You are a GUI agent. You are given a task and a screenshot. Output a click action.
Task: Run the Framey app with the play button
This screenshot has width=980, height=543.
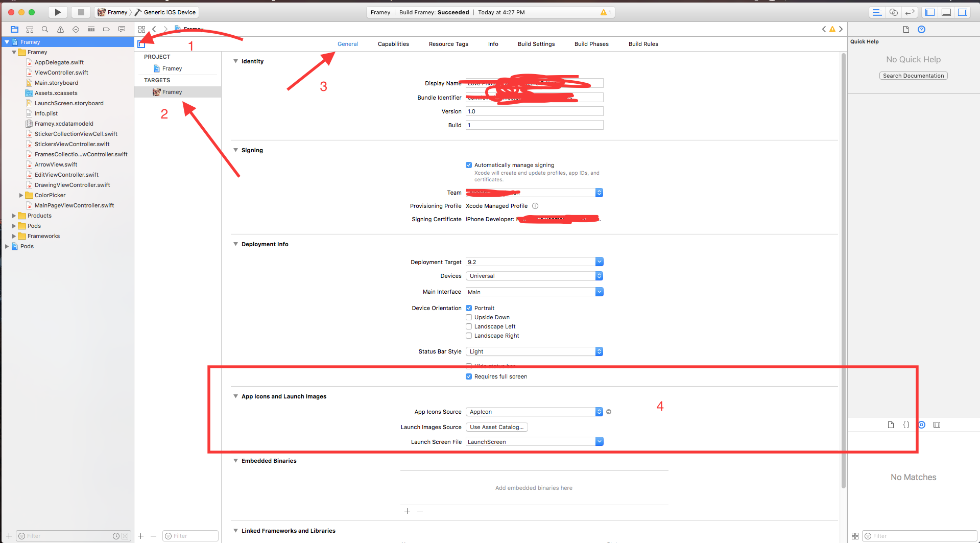click(58, 12)
